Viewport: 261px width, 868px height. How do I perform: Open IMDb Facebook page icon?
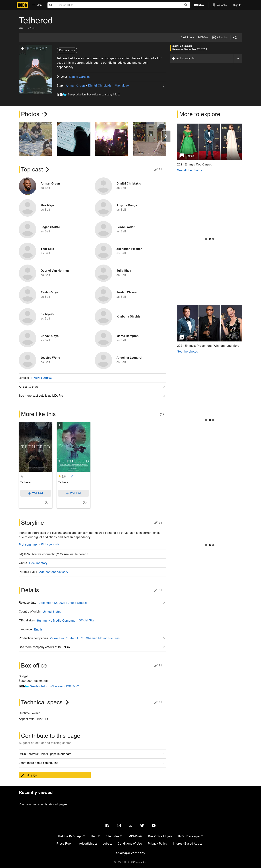coord(107,826)
